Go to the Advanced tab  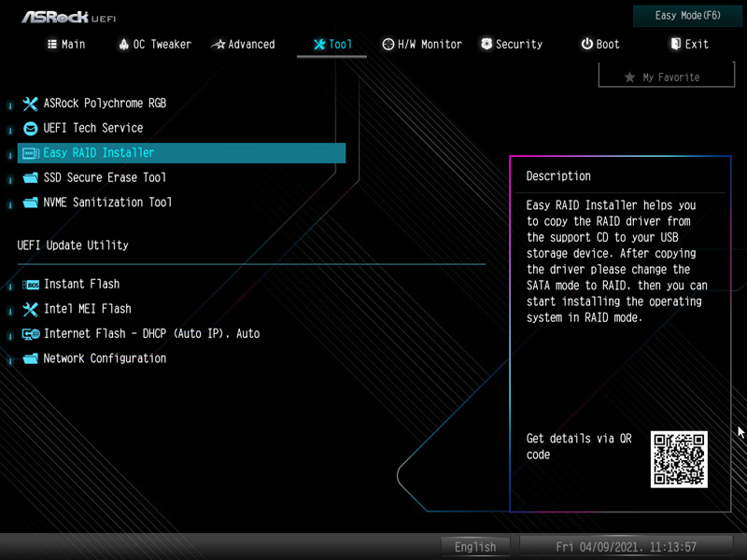pos(243,44)
